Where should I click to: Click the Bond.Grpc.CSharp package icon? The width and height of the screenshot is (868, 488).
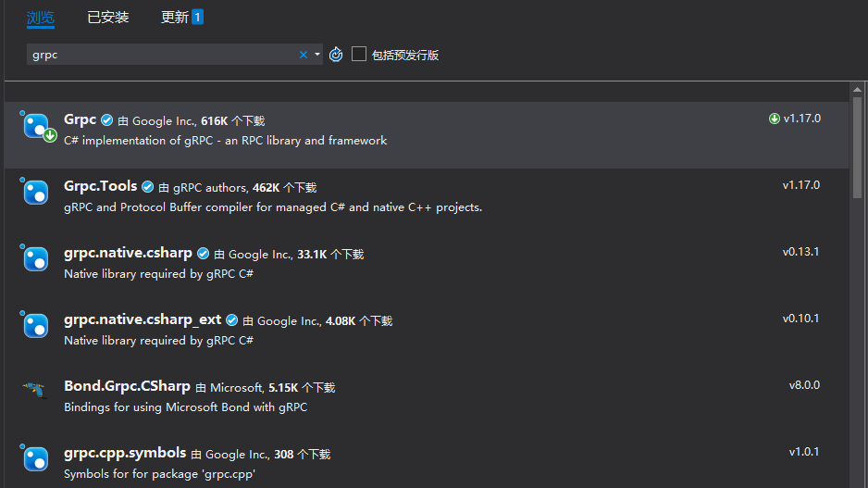coord(34,390)
